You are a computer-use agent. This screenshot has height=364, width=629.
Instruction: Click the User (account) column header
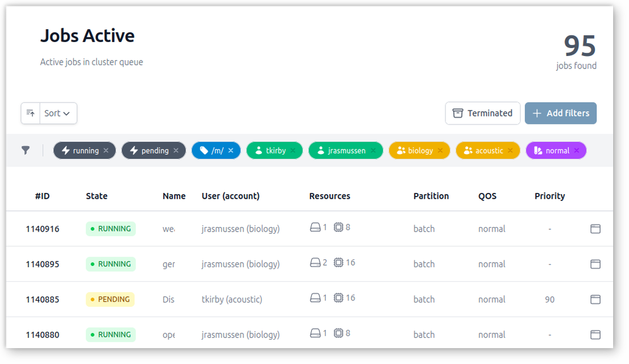[x=231, y=196]
